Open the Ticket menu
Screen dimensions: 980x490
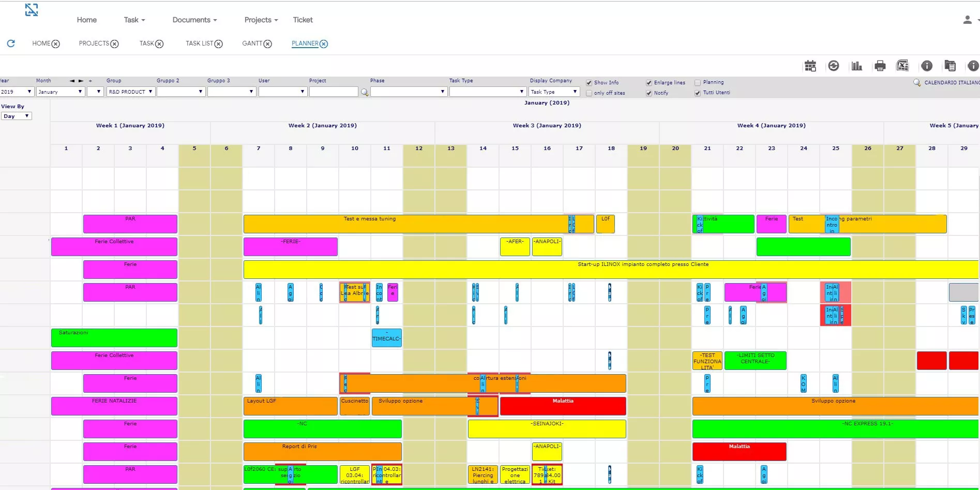click(303, 20)
